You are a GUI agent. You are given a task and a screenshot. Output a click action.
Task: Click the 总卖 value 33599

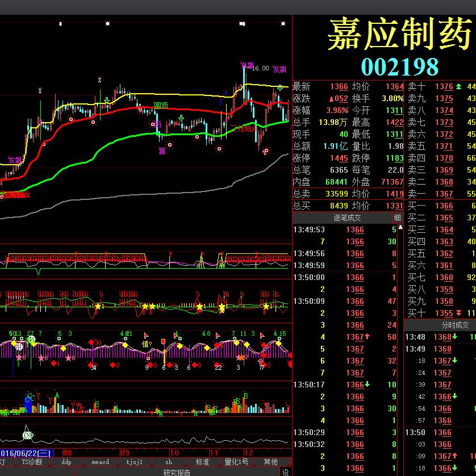click(x=336, y=194)
